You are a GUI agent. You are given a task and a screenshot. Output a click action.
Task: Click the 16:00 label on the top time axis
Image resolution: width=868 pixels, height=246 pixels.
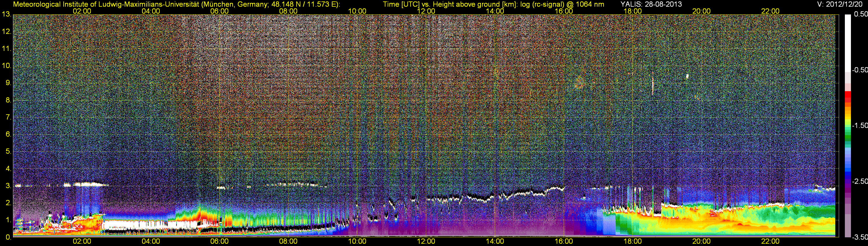pyautogui.click(x=564, y=11)
